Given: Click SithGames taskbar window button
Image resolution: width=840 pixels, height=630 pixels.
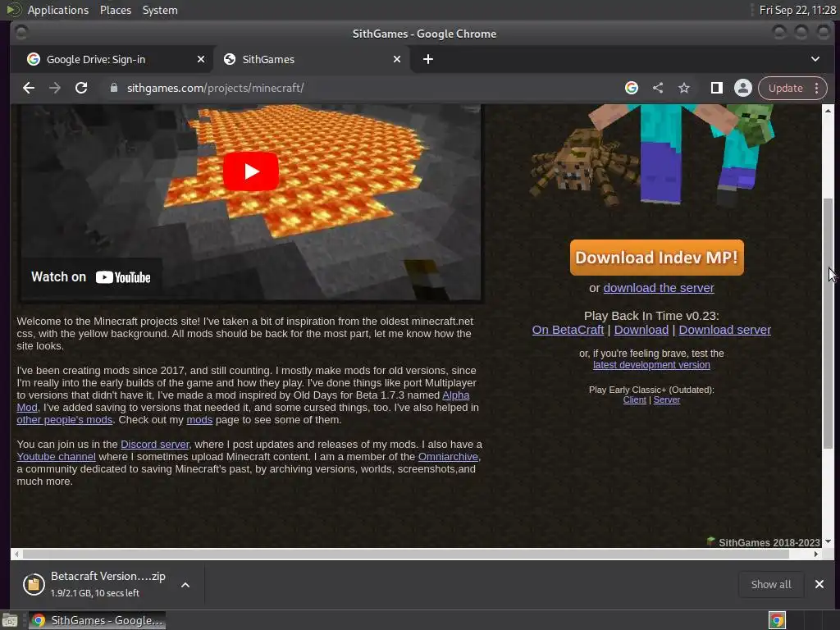Looking at the screenshot, I should click(x=97, y=620).
